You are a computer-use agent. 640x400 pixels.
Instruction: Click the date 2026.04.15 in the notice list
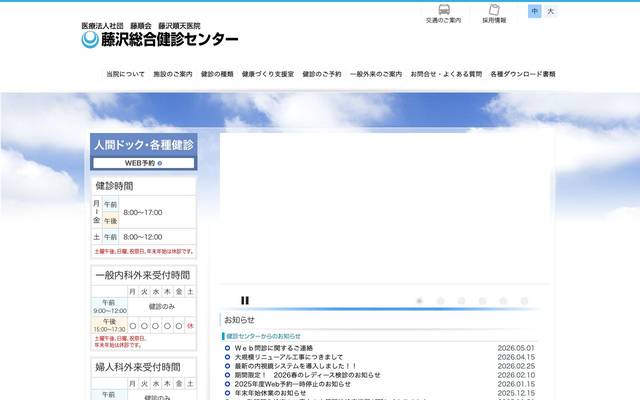(x=516, y=357)
